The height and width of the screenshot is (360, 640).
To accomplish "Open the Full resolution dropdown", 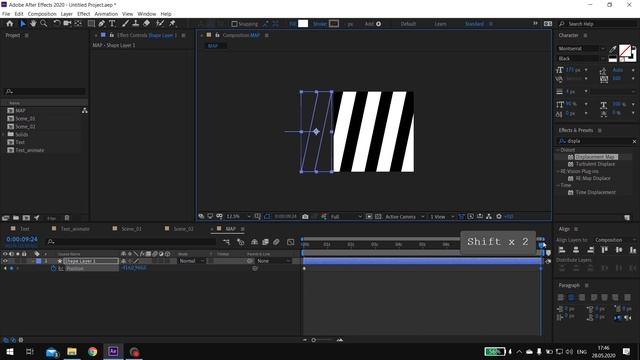I will coord(346,217).
